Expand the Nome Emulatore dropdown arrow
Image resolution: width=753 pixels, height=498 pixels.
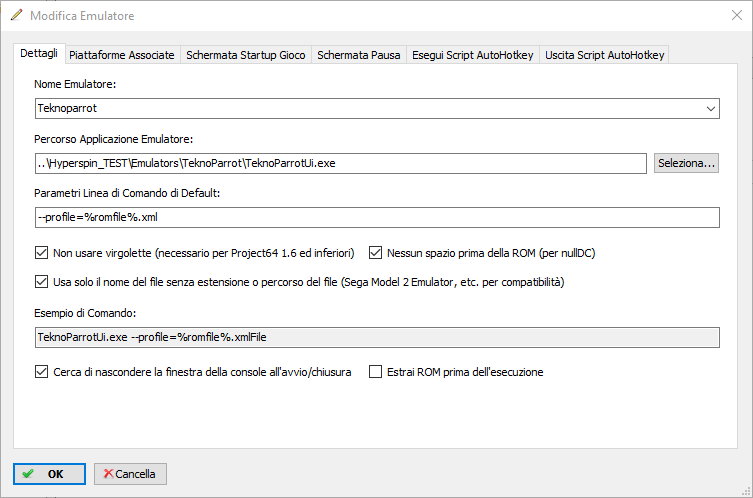[x=711, y=109]
